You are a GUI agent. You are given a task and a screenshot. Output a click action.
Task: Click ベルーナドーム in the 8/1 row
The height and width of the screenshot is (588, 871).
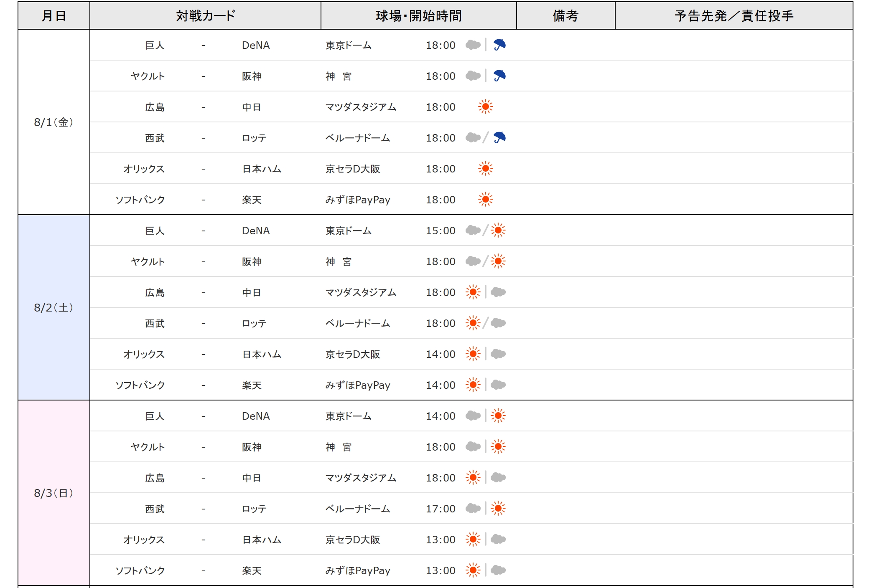click(358, 138)
